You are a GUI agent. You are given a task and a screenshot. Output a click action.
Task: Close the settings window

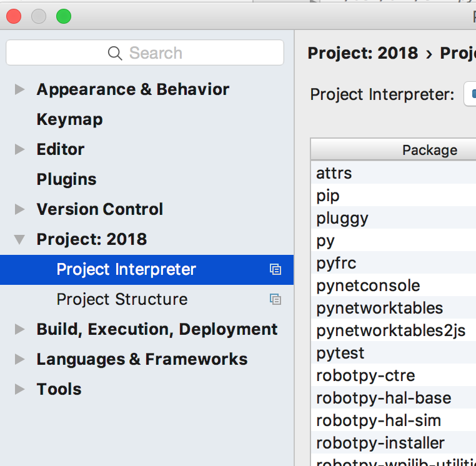[14, 16]
